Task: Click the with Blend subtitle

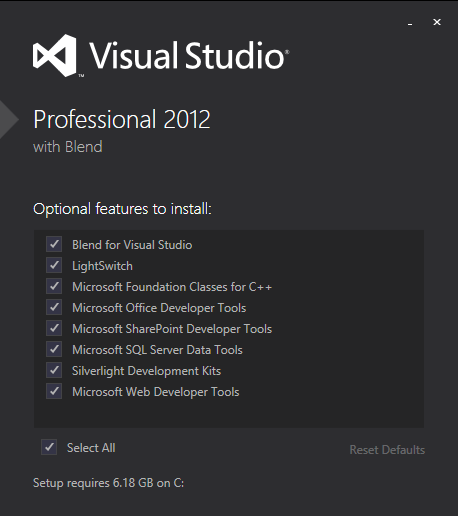Action: pyautogui.click(x=68, y=147)
